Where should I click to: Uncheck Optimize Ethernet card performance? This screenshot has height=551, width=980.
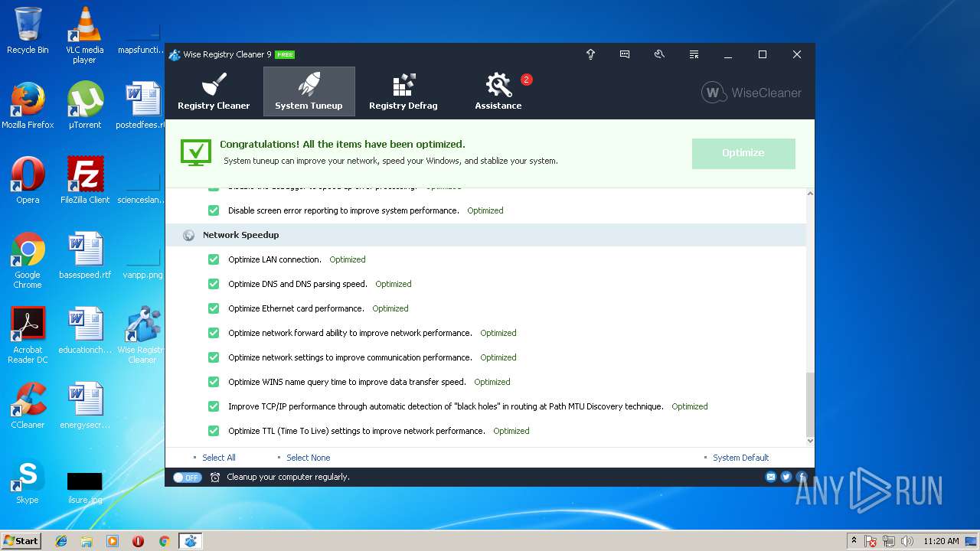pos(214,308)
